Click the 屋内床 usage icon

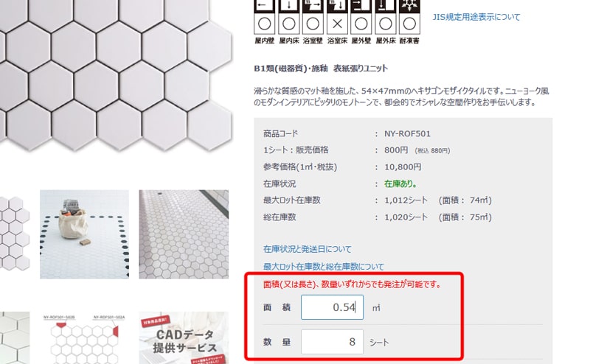pyautogui.click(x=288, y=17)
